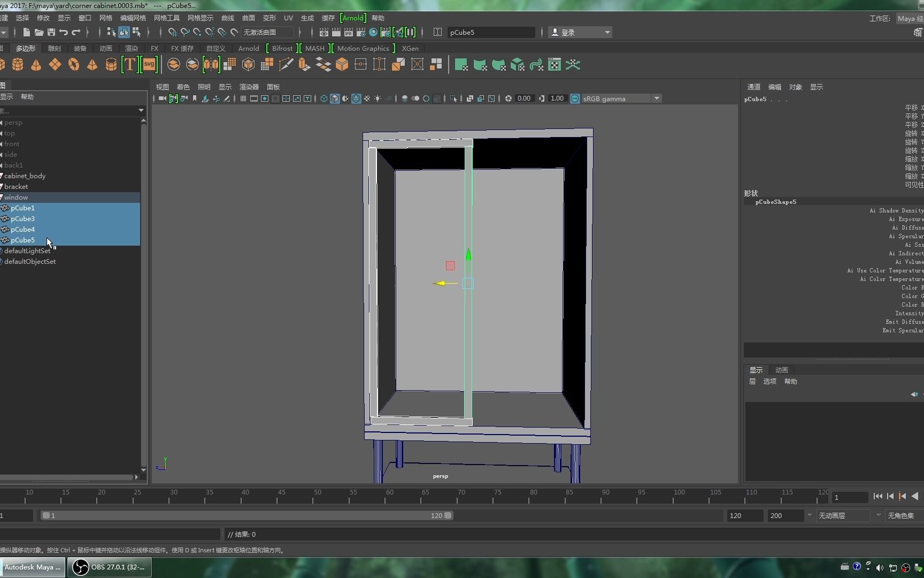Image resolution: width=924 pixels, height=578 pixels.
Task: Select pCube3 in the outliner
Action: 22,219
